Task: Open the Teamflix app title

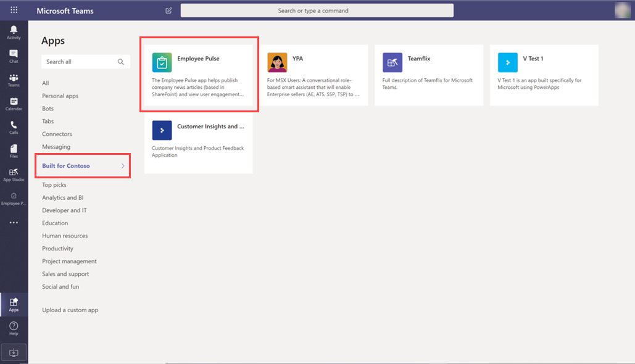Action: click(419, 59)
